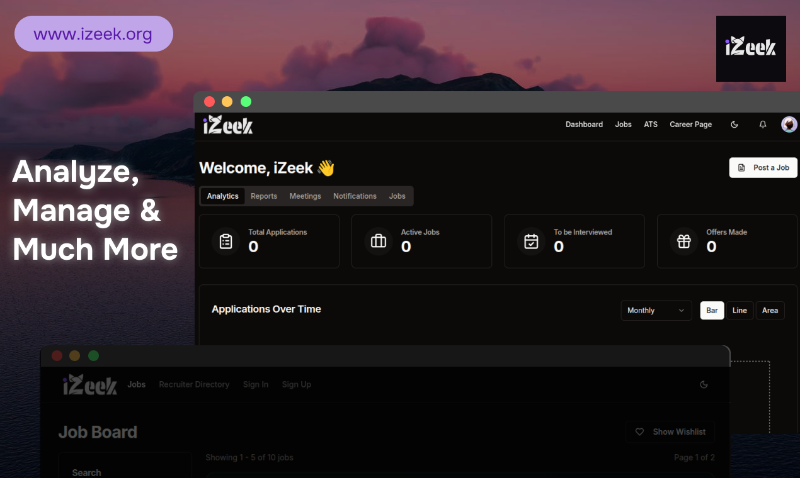Expand the Monthly period dropdown
Image resolution: width=800 pixels, height=478 pixels.
656,311
